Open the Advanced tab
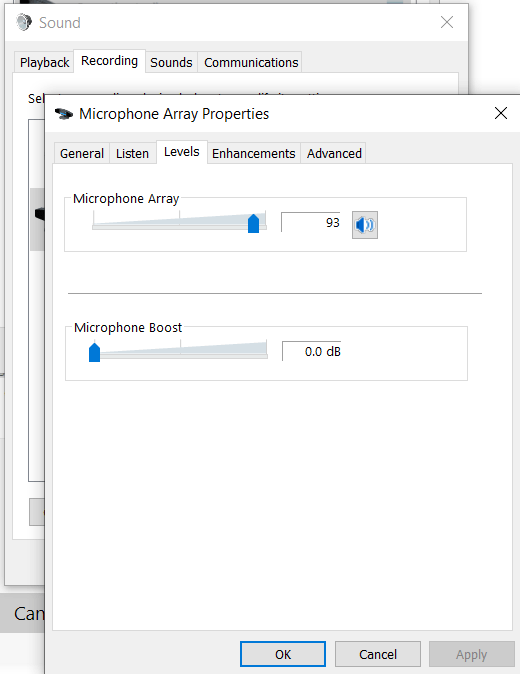The image size is (520, 674). (334, 153)
